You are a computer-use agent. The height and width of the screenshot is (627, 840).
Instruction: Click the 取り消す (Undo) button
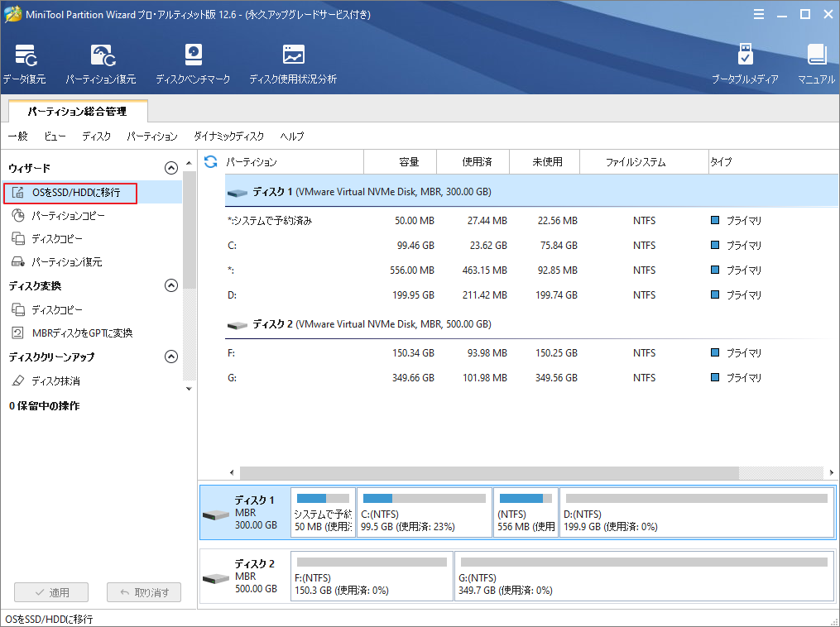tap(143, 591)
